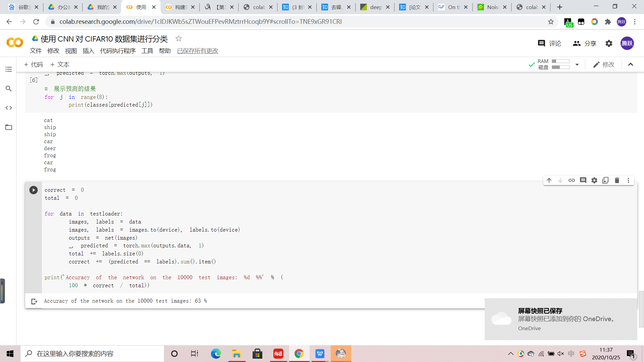Click the Windows taskbar search box

(92, 354)
